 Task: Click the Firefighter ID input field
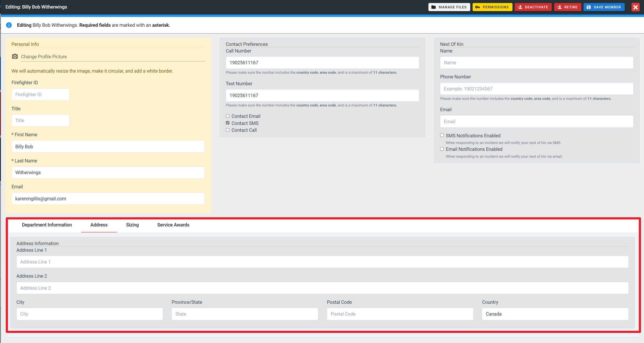(x=40, y=95)
